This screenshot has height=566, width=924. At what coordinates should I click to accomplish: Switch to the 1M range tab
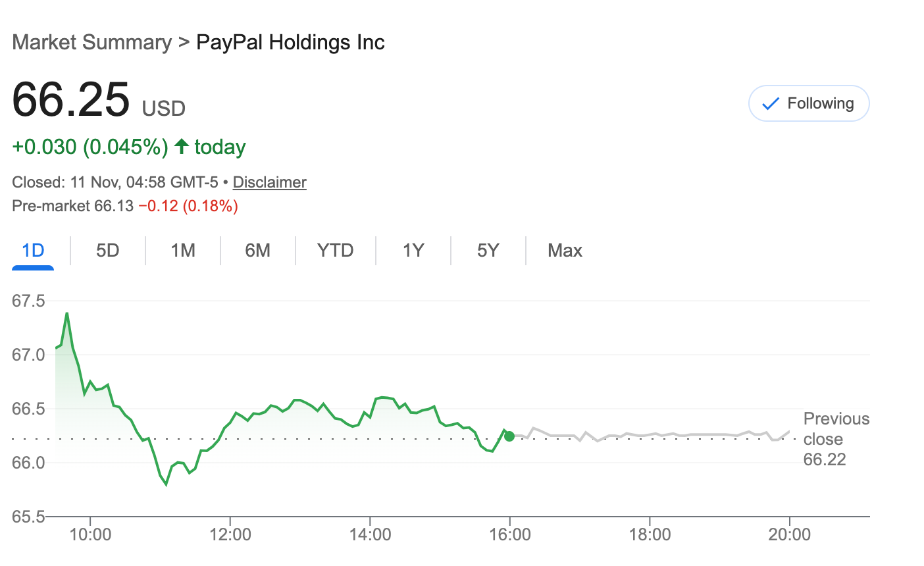[x=183, y=250]
